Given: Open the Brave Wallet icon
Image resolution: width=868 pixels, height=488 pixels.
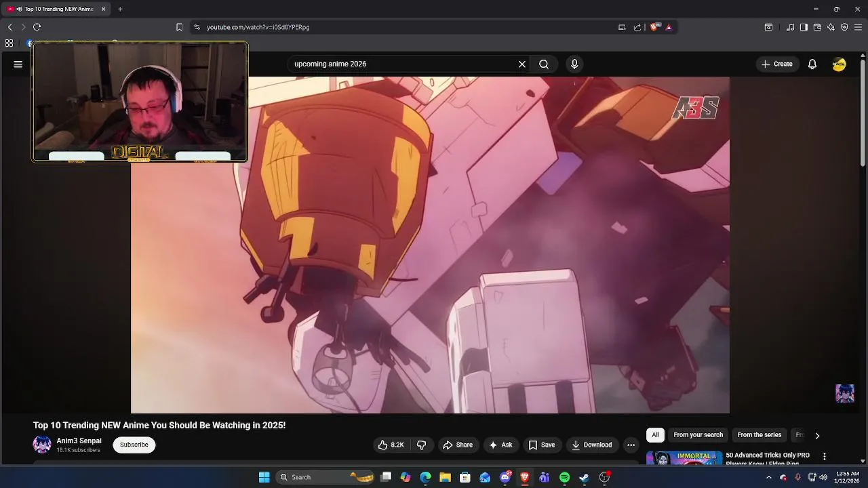Looking at the screenshot, I should coord(817,27).
